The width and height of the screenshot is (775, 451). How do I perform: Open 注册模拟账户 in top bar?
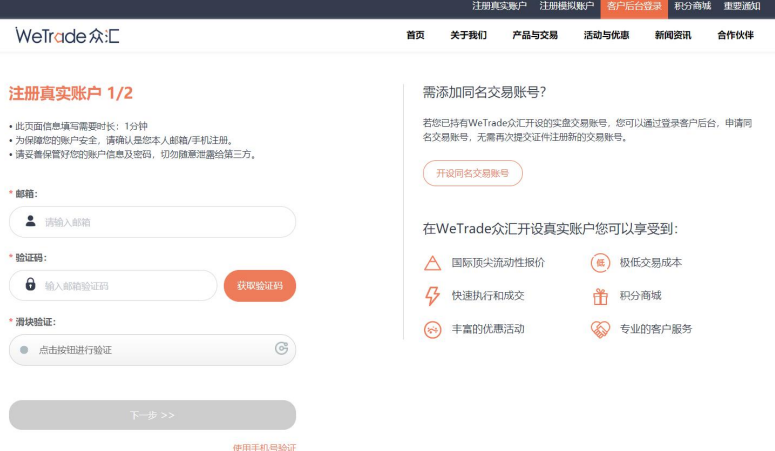click(566, 6)
